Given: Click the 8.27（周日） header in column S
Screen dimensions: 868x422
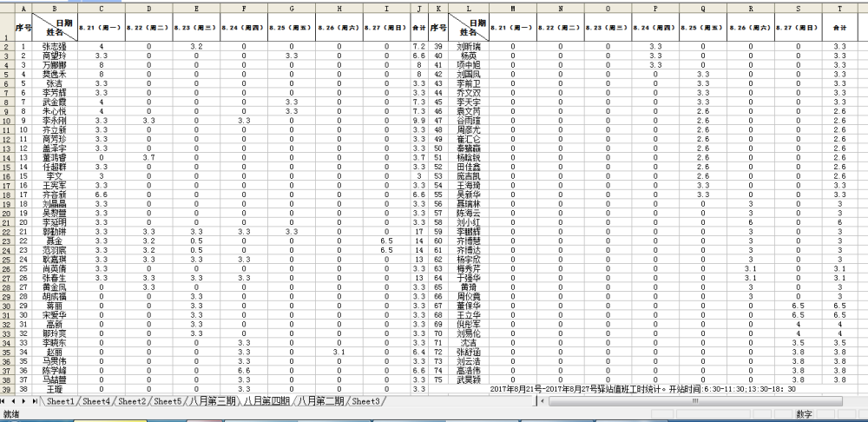Looking at the screenshot, I should 799,27.
